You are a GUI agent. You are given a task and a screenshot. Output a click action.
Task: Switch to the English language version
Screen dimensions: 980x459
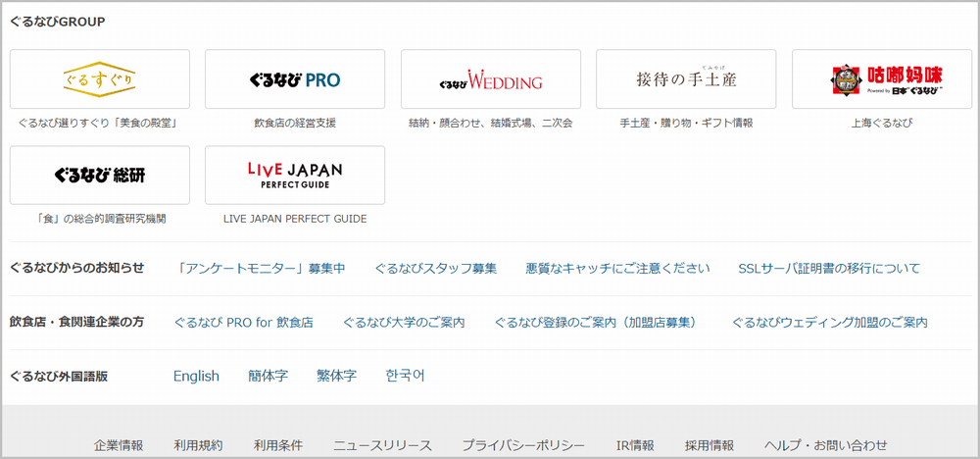[196, 376]
